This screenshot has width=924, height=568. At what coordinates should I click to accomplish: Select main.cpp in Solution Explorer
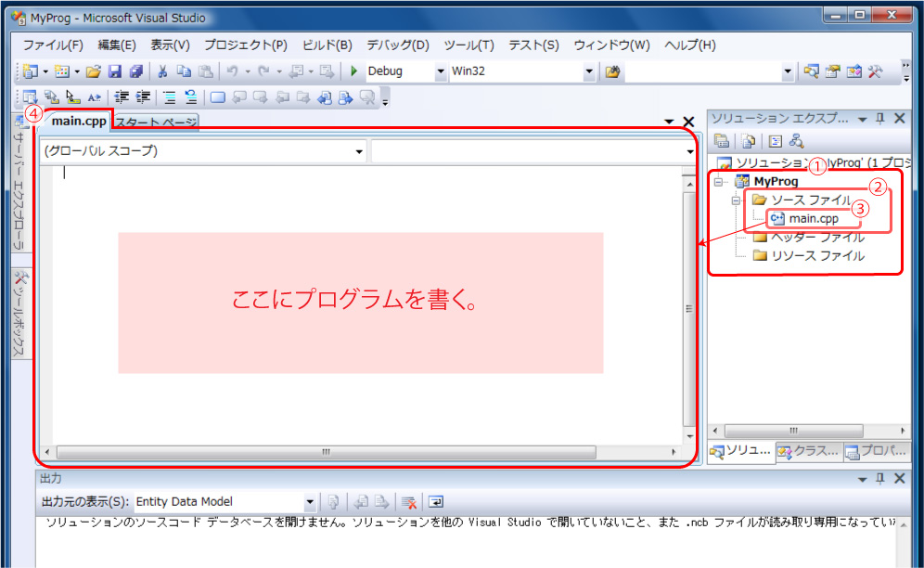click(x=813, y=219)
